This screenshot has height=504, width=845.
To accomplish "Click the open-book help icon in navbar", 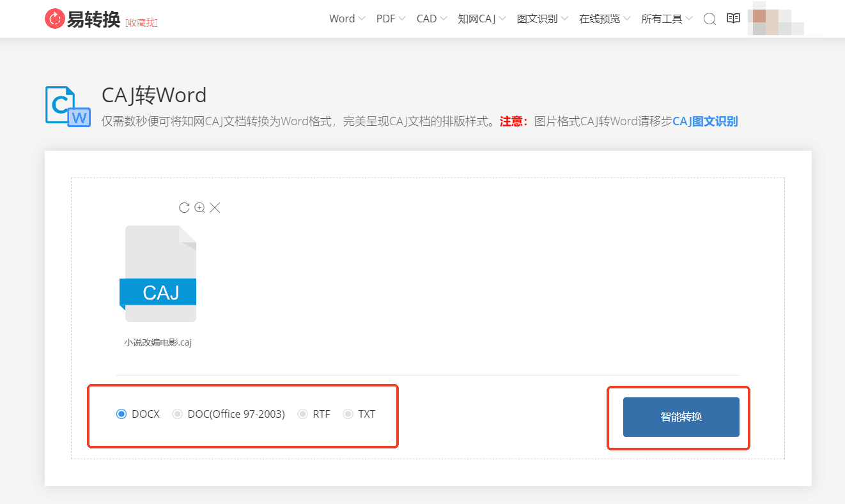I will click(x=733, y=19).
